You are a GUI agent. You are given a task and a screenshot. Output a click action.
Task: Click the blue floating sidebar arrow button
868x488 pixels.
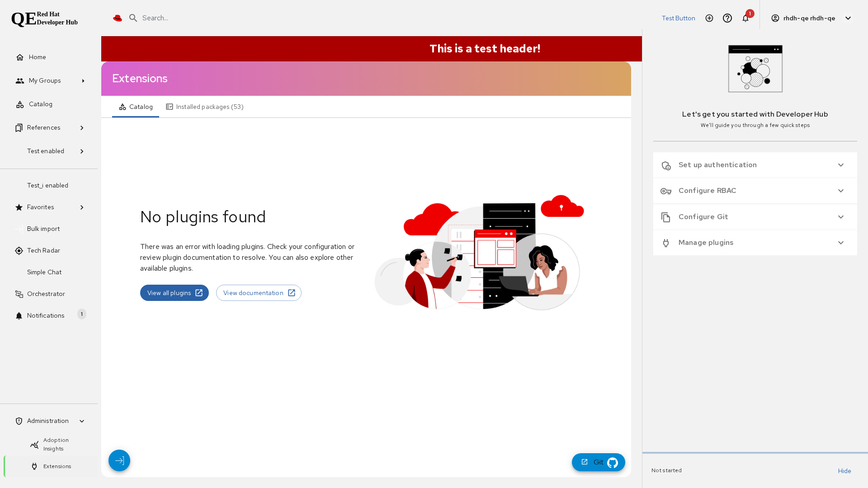(119, 460)
